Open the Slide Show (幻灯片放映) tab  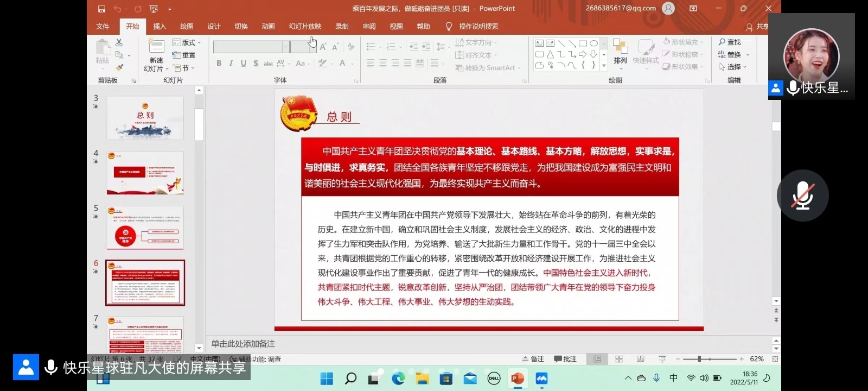(305, 26)
